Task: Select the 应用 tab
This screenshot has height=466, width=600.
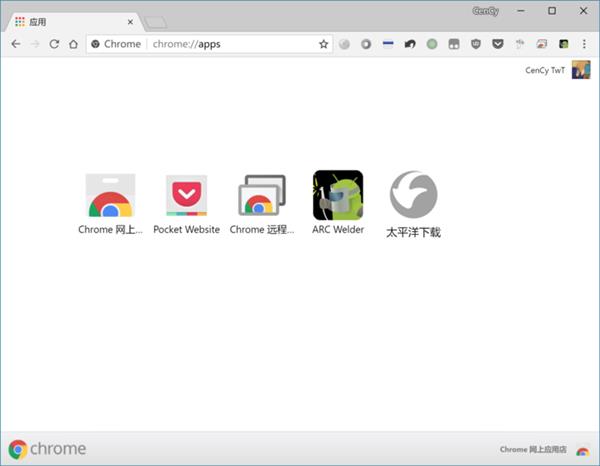Action: pyautogui.click(x=73, y=22)
